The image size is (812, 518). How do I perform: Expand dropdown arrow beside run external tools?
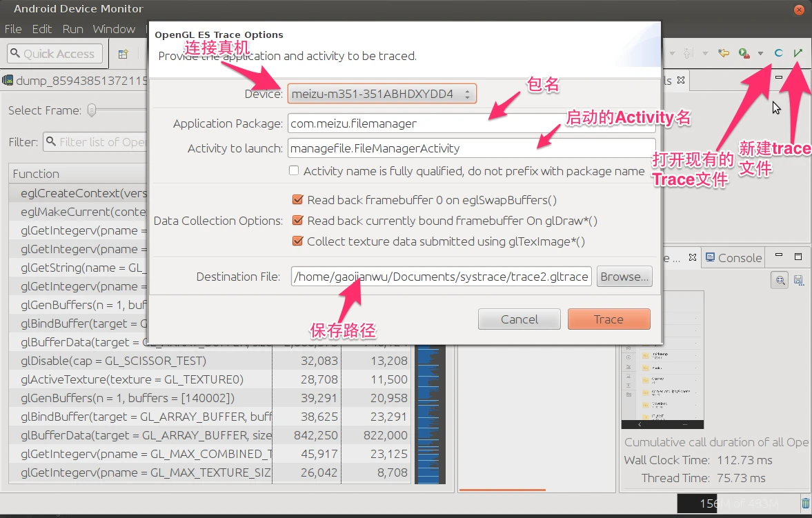pos(760,53)
